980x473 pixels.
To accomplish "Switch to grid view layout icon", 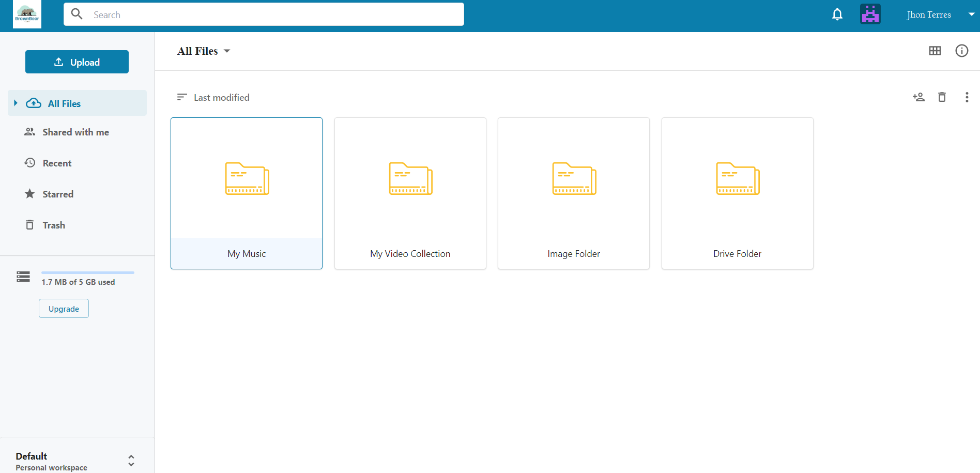I will tap(935, 51).
